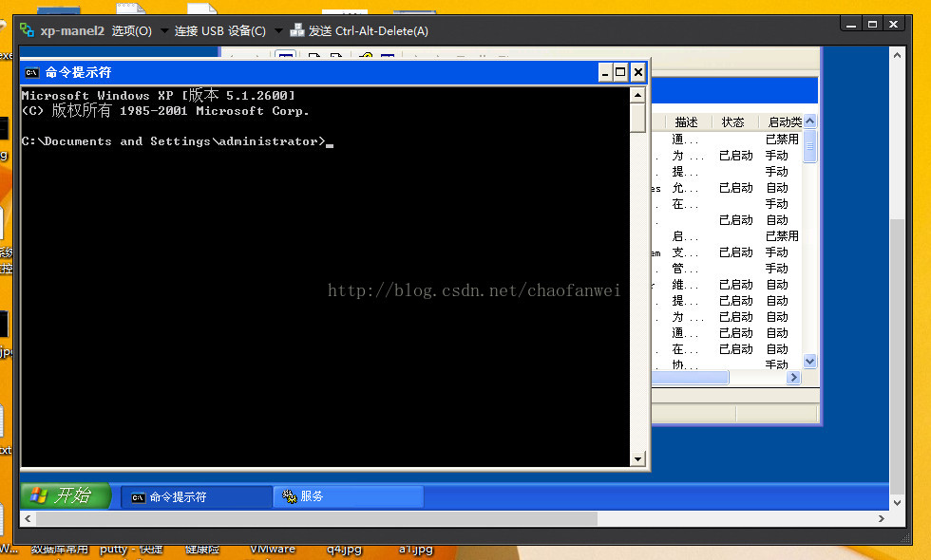Send Ctrl-Alt-Delete(A) to the VM

[369, 30]
